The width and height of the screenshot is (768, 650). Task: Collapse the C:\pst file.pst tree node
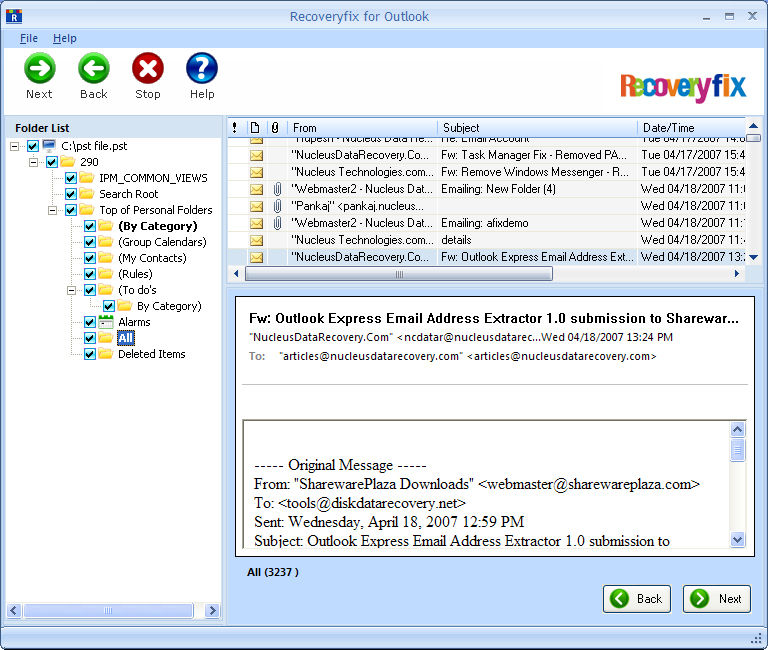coord(15,146)
